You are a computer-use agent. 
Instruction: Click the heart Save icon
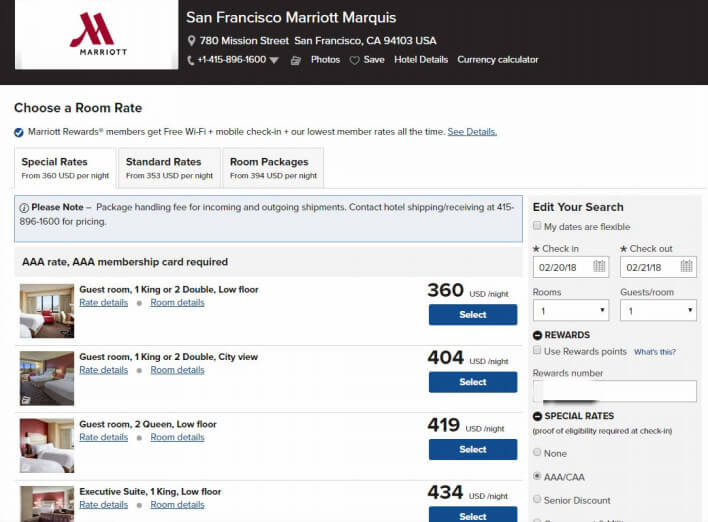pyautogui.click(x=354, y=60)
